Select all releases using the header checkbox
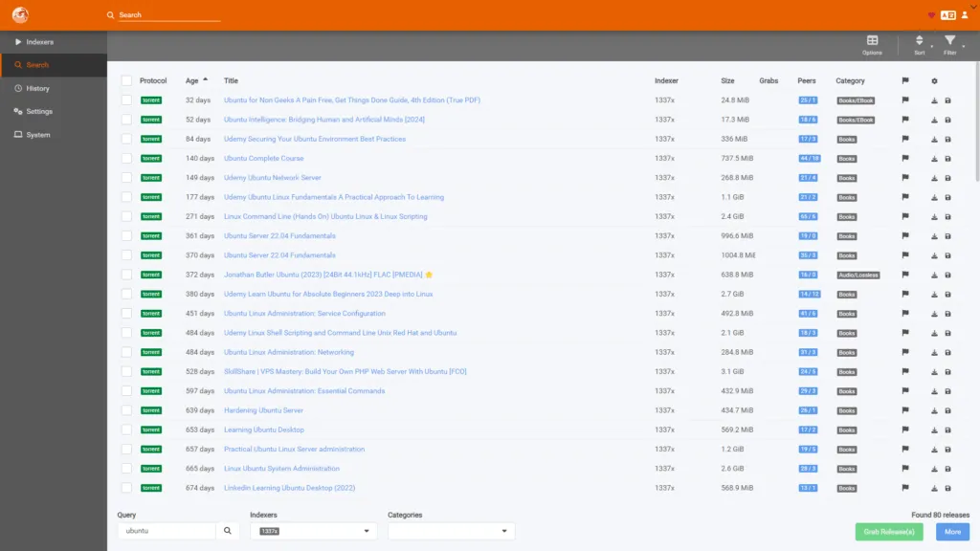This screenshot has width=980, height=551. (x=125, y=80)
